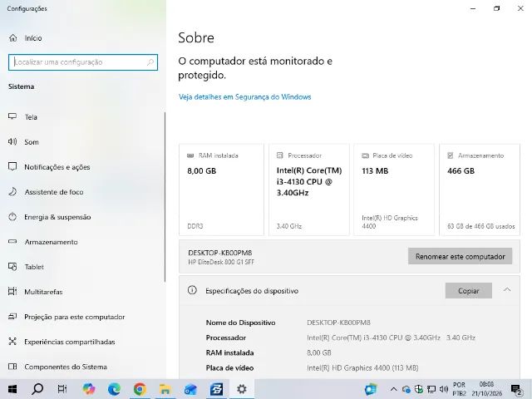Click the RAM instalada 8,00 GB value row
This screenshot has height=399, width=532.
318,352
